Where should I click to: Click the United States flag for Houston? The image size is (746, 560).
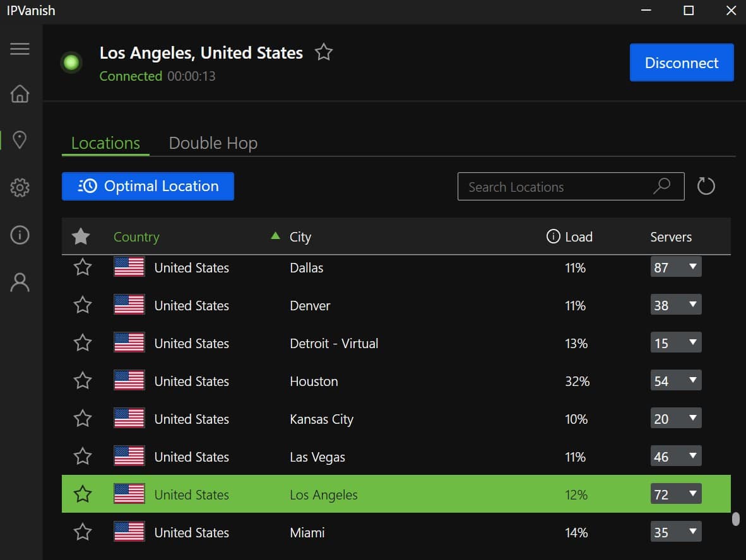(x=129, y=381)
